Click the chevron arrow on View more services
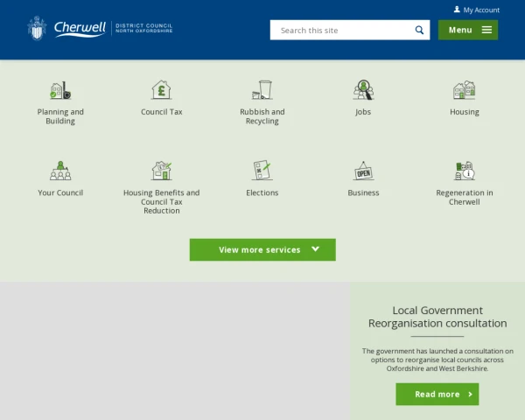Screen dimensions: 525x420 tap(315, 249)
